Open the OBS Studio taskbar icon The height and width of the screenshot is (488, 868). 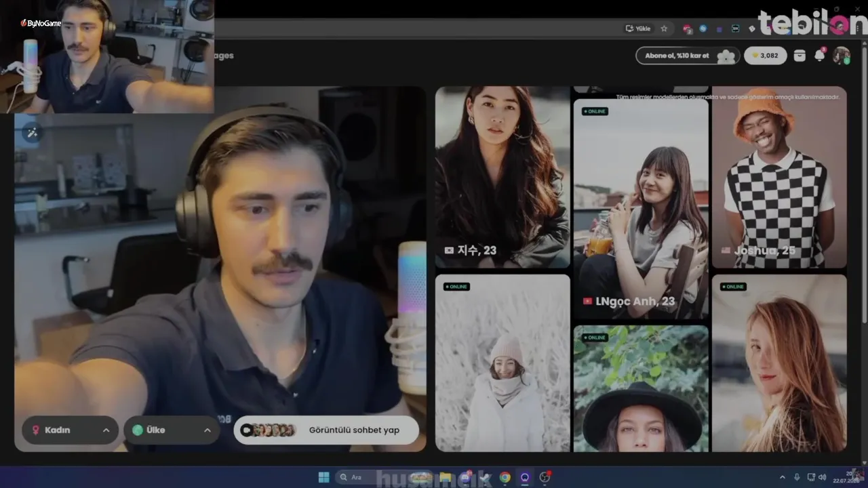(545, 477)
